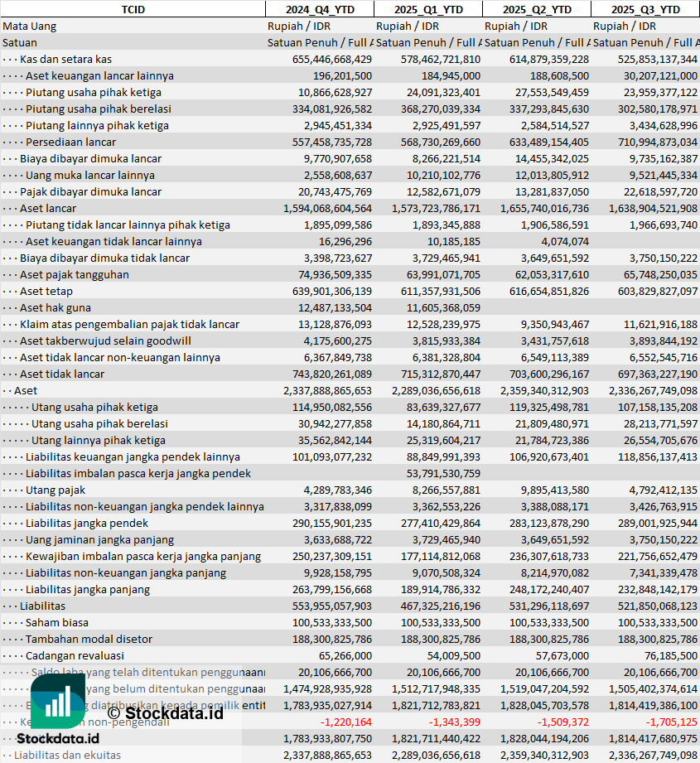The image size is (700, 763).
Task: Select the 2025_Q2_YTD column header
Action: 537,9
